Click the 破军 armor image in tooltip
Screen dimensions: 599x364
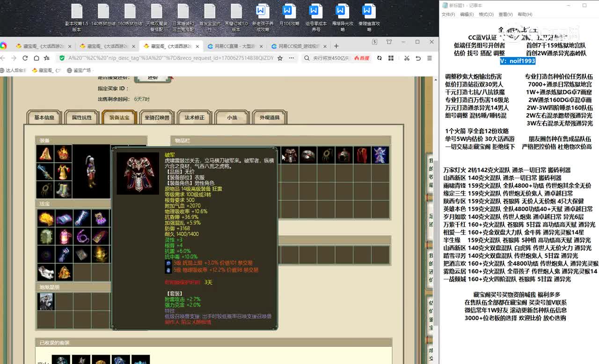pyautogui.click(x=138, y=173)
